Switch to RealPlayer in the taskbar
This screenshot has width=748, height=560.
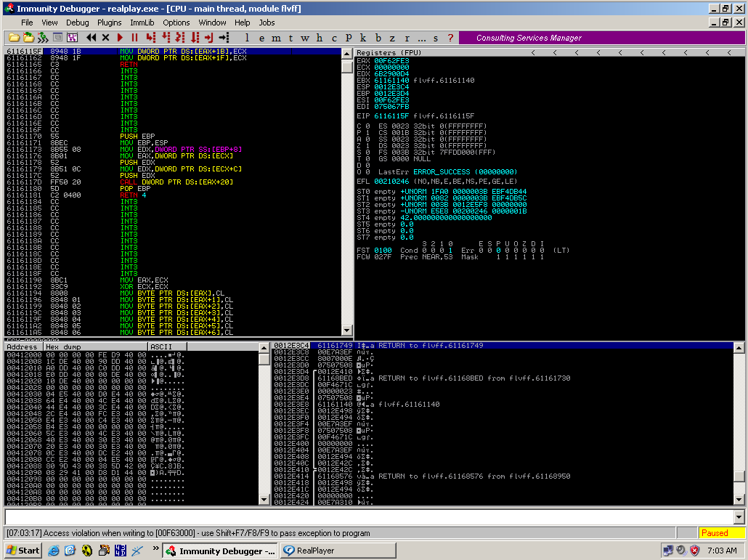tap(338, 551)
